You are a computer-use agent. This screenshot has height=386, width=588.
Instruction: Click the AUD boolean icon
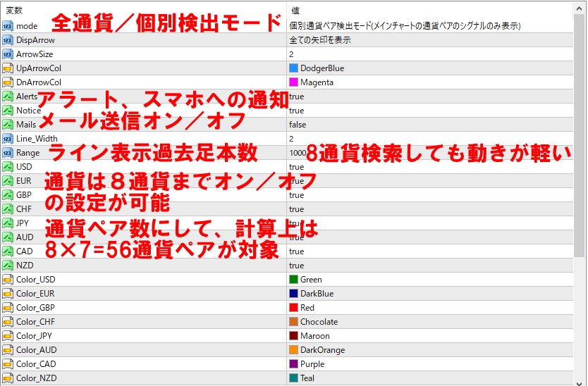8,237
